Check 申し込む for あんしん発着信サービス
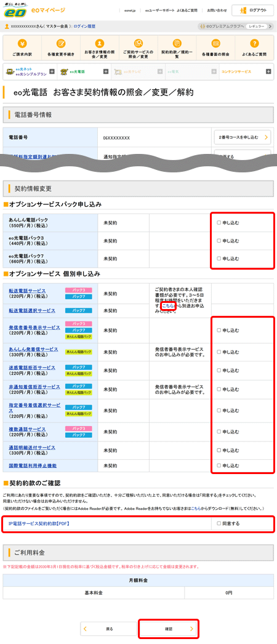The image size is (277, 644). click(x=219, y=352)
